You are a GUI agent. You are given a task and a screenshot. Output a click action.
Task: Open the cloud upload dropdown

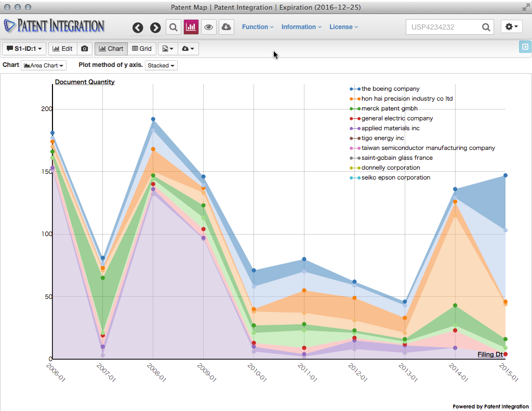pos(188,49)
